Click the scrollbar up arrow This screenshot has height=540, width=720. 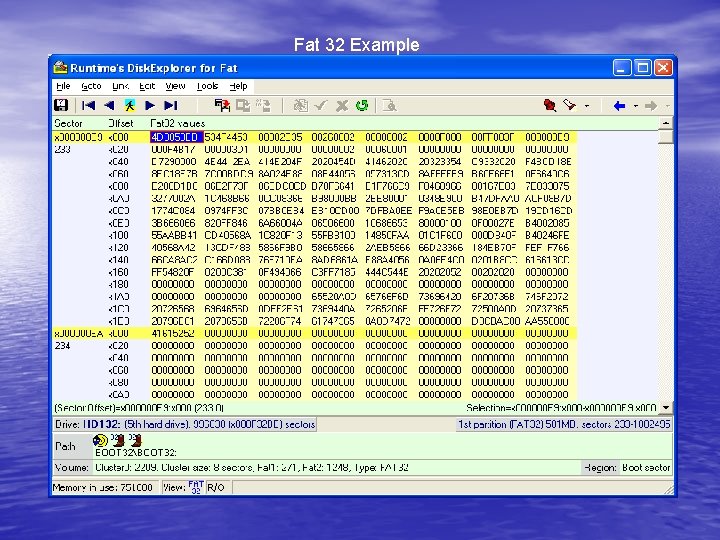click(x=666, y=123)
